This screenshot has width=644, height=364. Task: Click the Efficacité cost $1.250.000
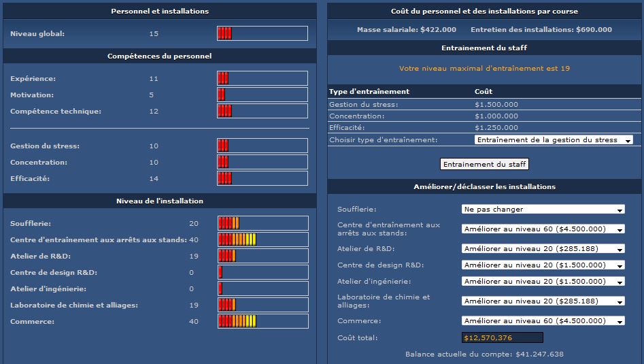point(496,127)
